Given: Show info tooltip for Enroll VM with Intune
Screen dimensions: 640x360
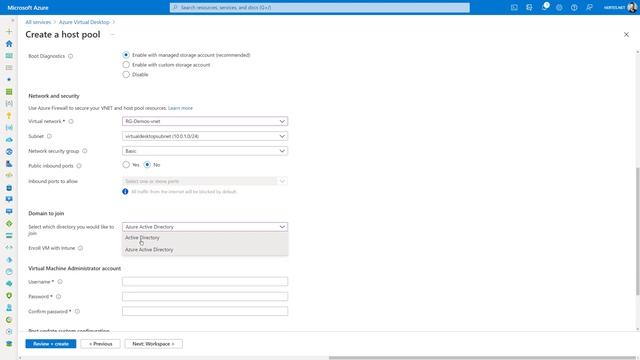Looking at the screenshot, I should (x=80, y=248).
